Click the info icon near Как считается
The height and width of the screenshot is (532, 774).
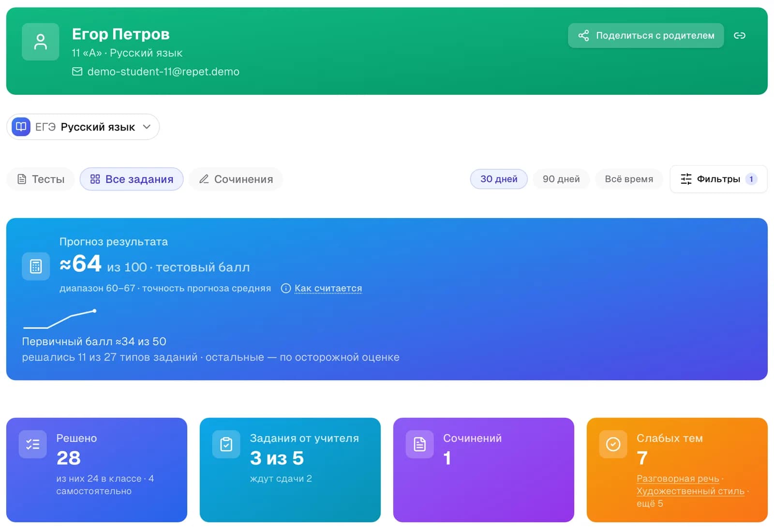click(286, 288)
